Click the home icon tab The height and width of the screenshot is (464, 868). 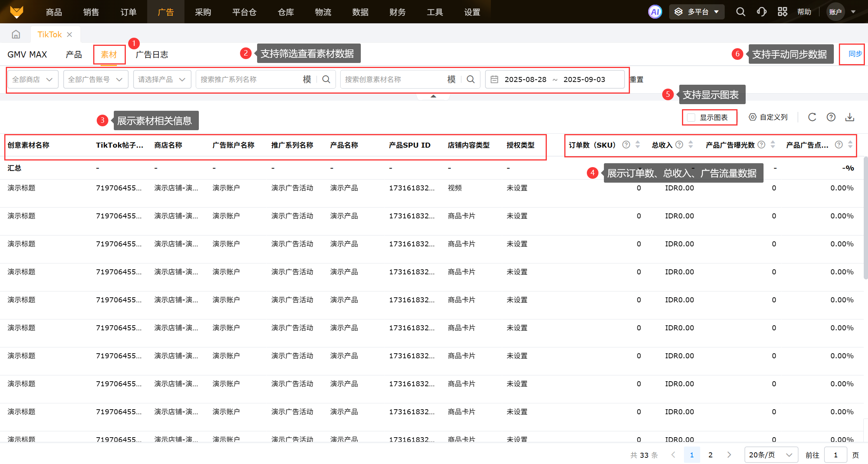16,35
